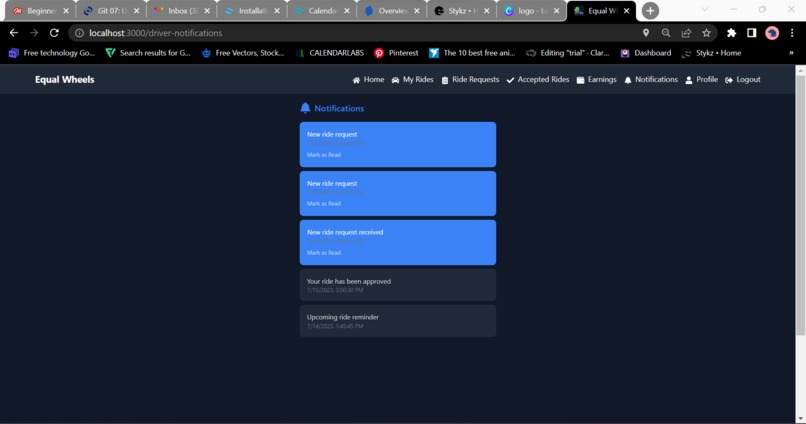Click the zoom magnifier icon in address bar
This screenshot has width=806, height=424.
coord(666,33)
